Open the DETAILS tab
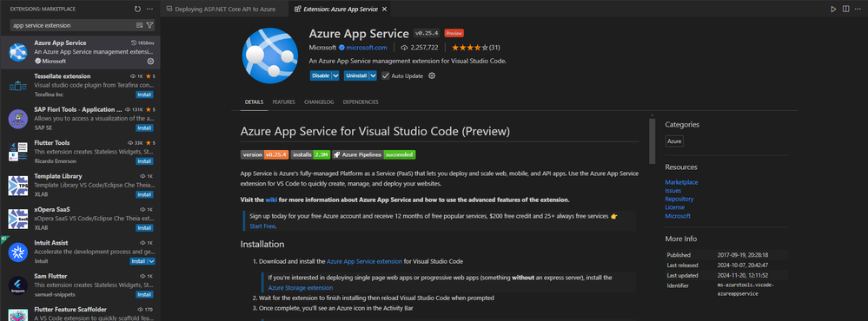The height and width of the screenshot is (321, 868). coord(254,102)
